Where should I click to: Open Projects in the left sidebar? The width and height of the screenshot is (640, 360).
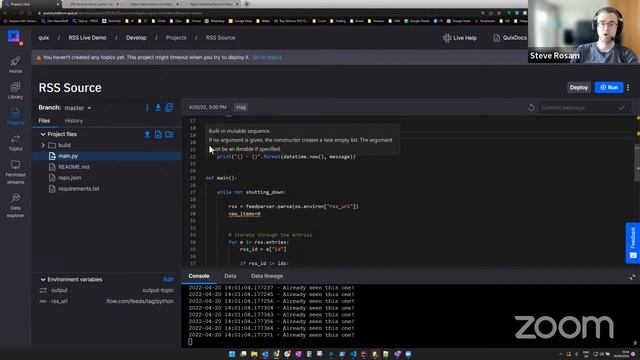click(15, 116)
